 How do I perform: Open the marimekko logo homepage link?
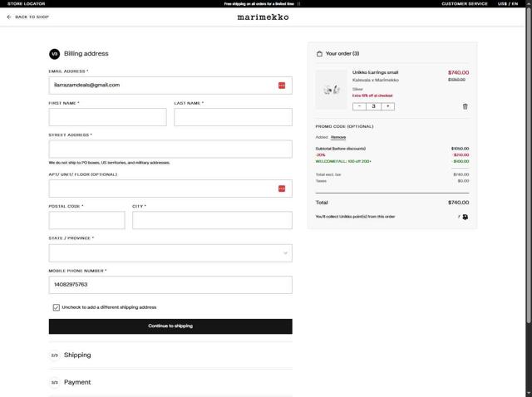click(x=263, y=17)
